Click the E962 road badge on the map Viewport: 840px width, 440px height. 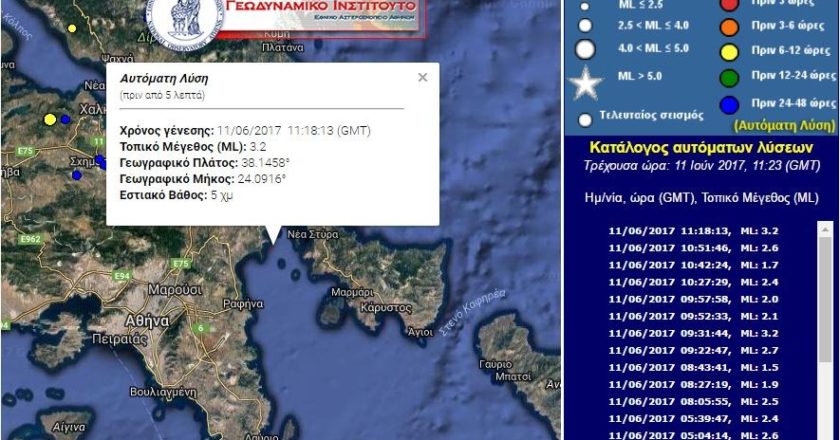31,239
